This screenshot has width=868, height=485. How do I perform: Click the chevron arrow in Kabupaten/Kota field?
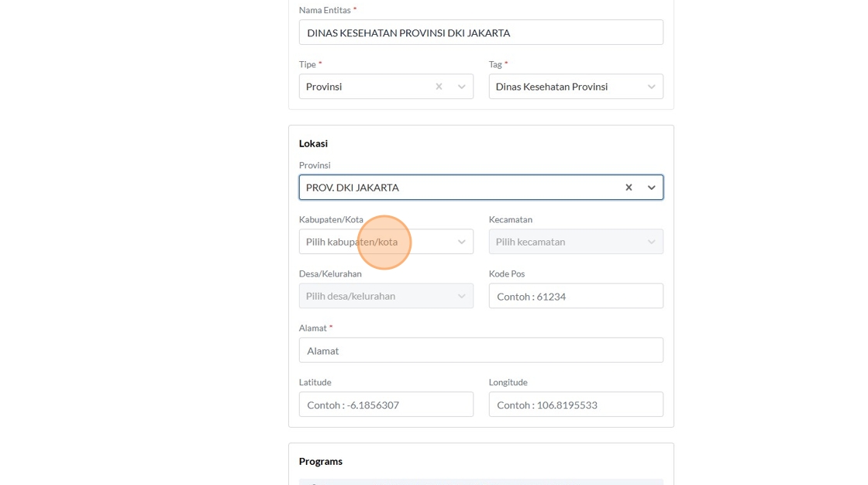click(x=461, y=242)
